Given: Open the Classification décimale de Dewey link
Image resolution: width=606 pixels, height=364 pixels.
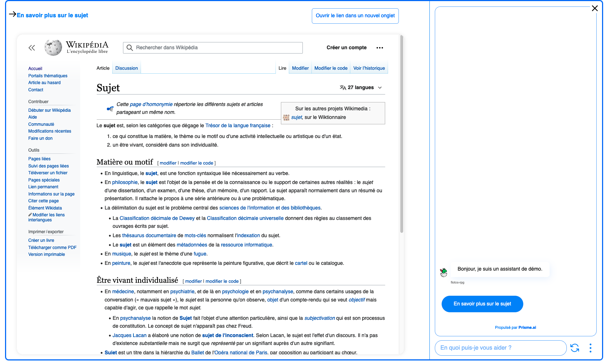Looking at the screenshot, I should pyautogui.click(x=157, y=218).
